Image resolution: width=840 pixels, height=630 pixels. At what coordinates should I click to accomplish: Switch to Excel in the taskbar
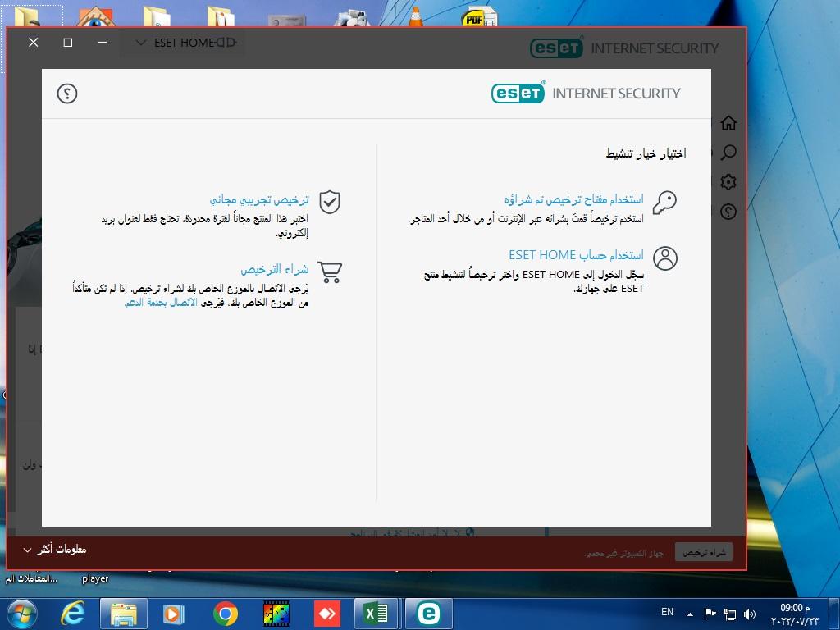point(377,614)
